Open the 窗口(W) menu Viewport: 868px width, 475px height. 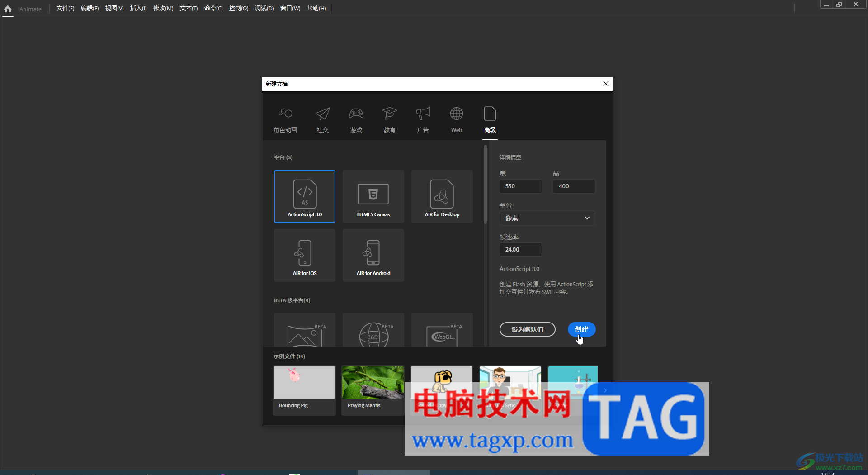(x=290, y=9)
